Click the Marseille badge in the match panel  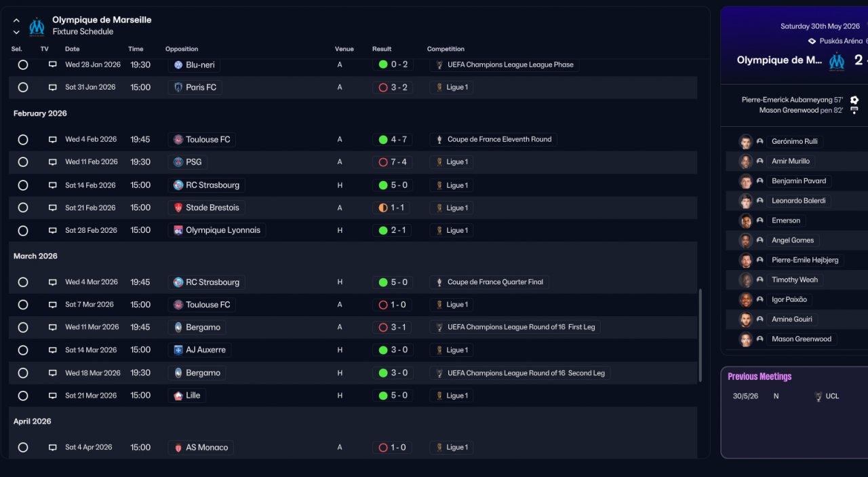pos(837,61)
